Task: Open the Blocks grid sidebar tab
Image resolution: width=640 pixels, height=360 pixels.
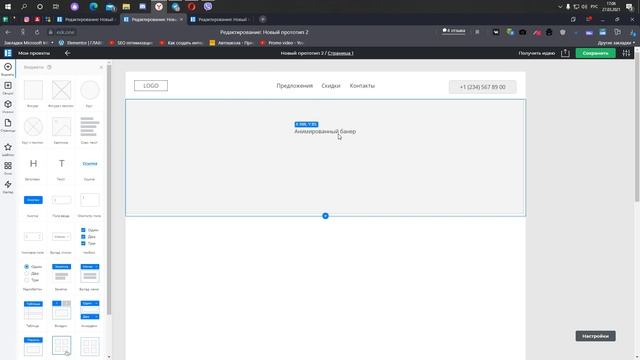Action: pos(8,168)
